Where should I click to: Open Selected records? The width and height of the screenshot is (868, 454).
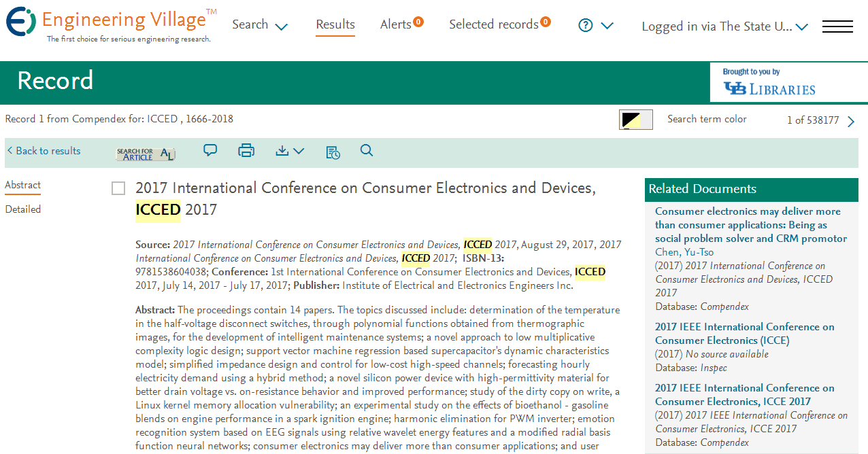[x=500, y=24]
